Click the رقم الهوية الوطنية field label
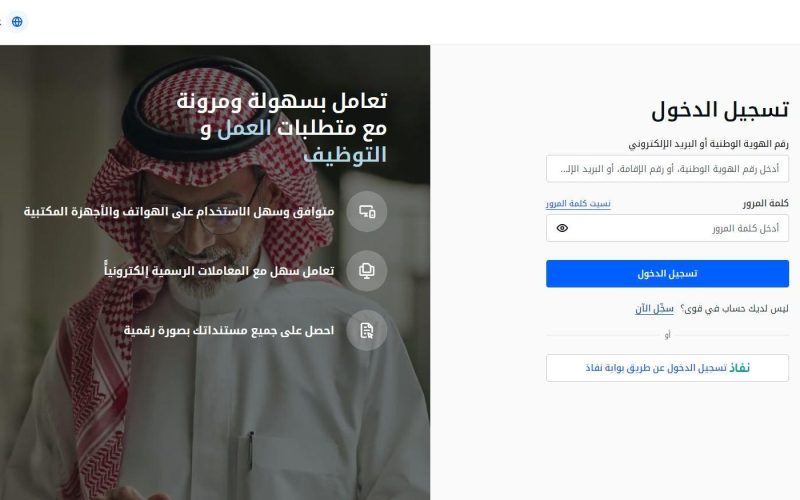This screenshot has height=500, width=800. (x=709, y=144)
